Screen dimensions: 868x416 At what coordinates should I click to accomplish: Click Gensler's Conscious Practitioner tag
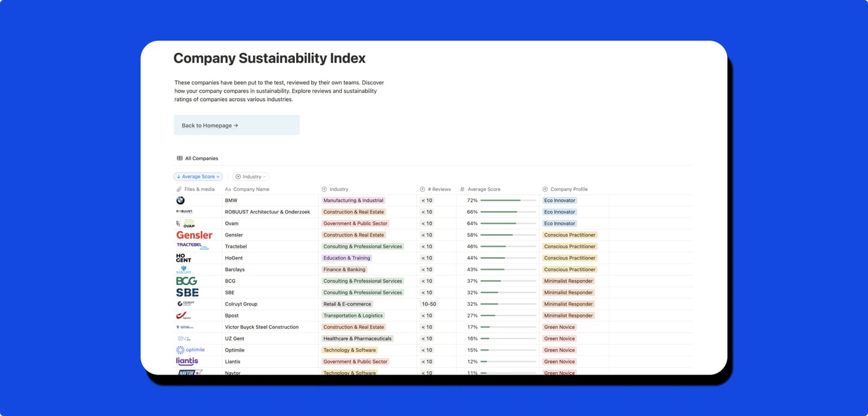(570, 235)
